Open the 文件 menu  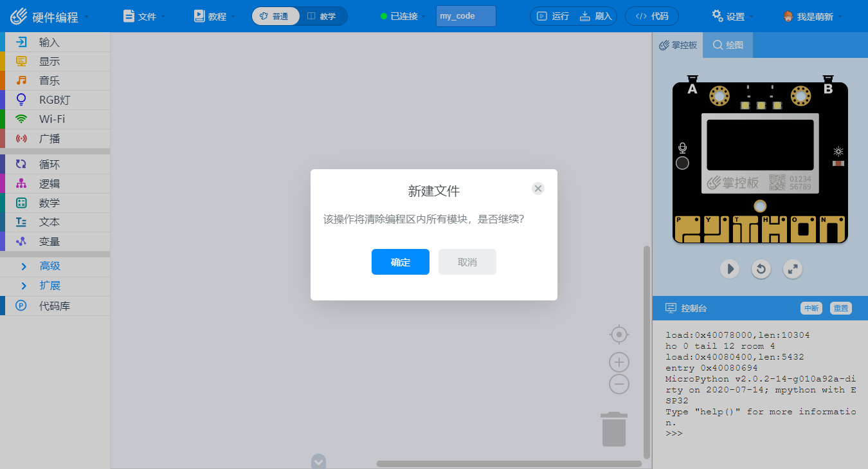click(x=144, y=16)
